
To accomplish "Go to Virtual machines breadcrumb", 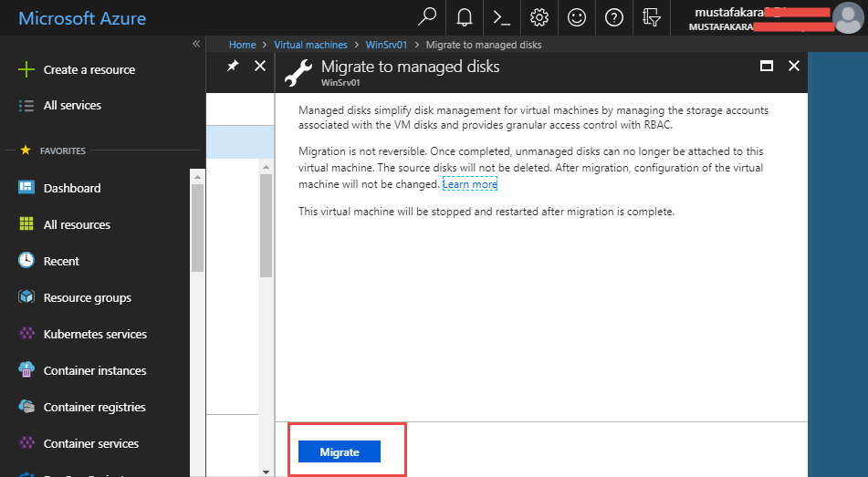I will click(x=310, y=45).
